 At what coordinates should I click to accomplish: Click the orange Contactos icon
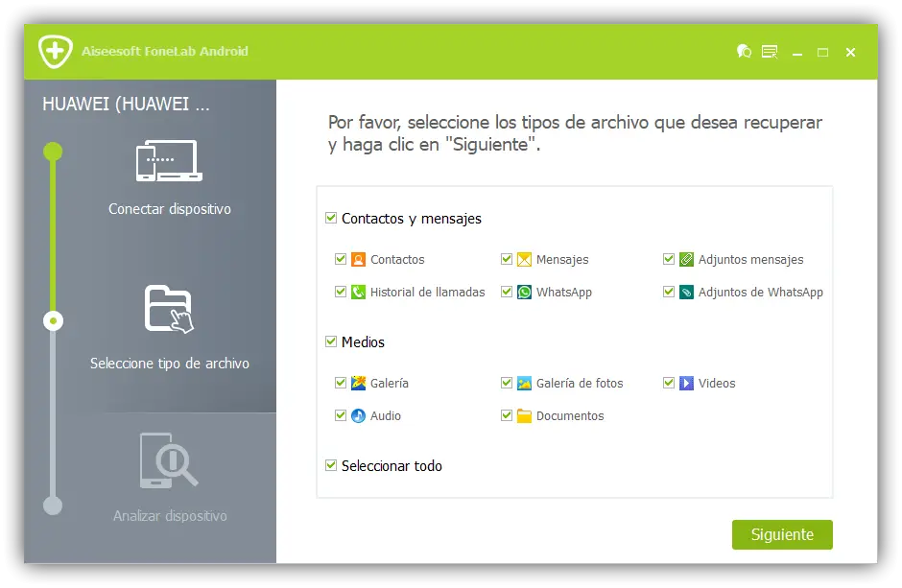coord(358,259)
